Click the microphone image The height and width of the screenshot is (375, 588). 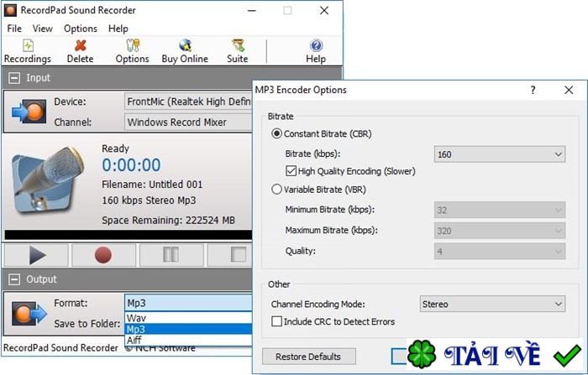tap(48, 180)
